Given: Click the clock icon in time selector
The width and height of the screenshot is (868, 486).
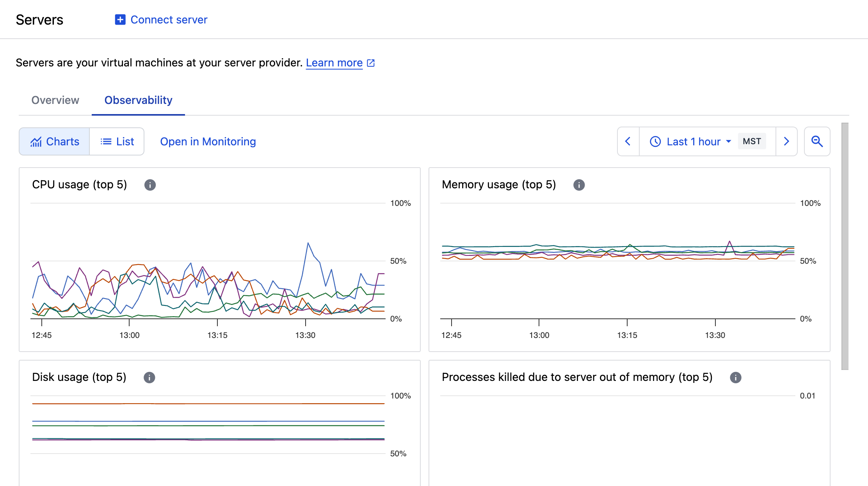Looking at the screenshot, I should pos(655,141).
